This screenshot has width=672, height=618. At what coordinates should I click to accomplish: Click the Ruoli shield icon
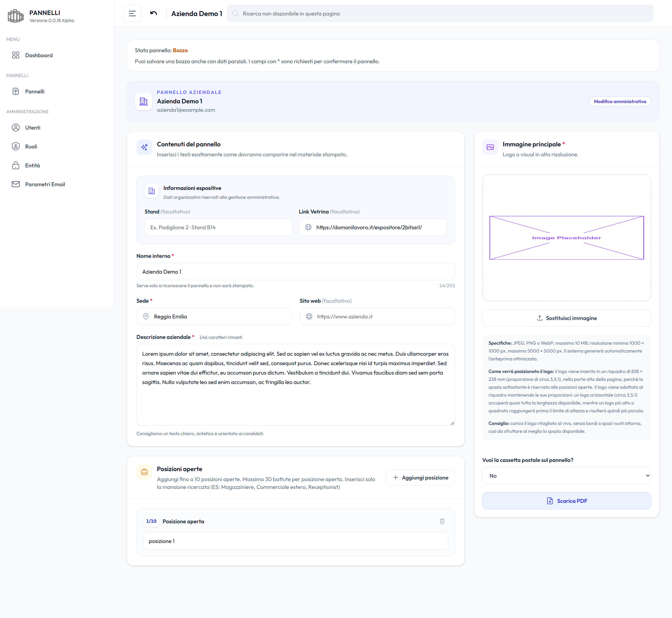(16, 146)
